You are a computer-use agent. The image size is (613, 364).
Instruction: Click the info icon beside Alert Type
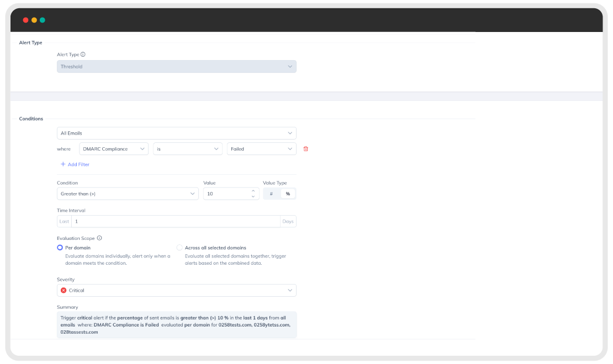(x=83, y=54)
